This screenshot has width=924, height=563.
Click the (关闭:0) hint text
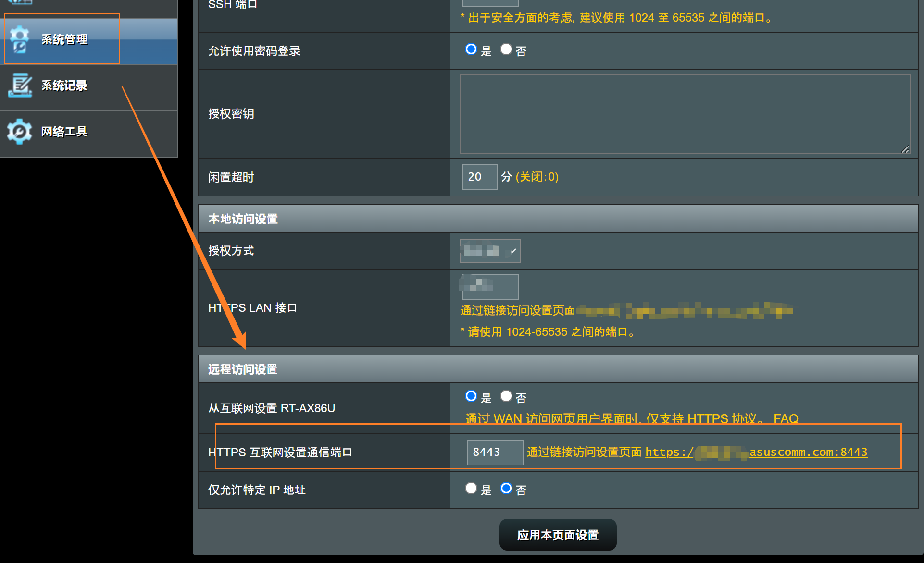click(x=537, y=177)
